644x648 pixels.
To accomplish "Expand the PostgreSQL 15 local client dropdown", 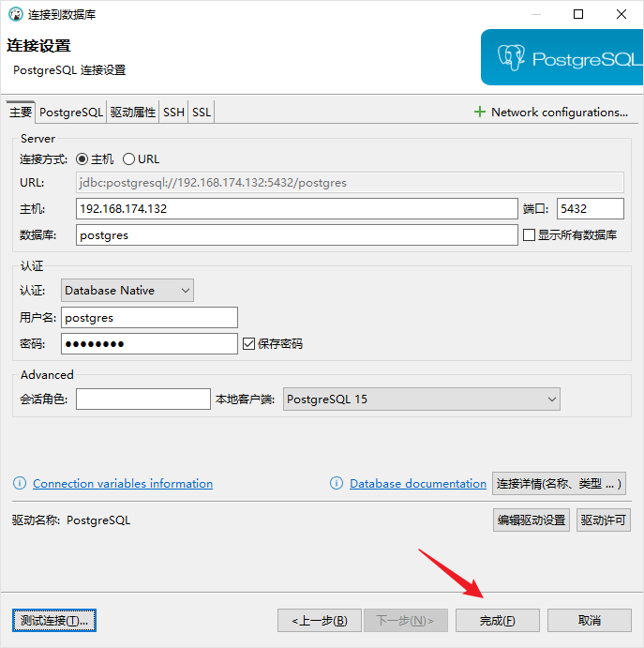I will pos(422,399).
